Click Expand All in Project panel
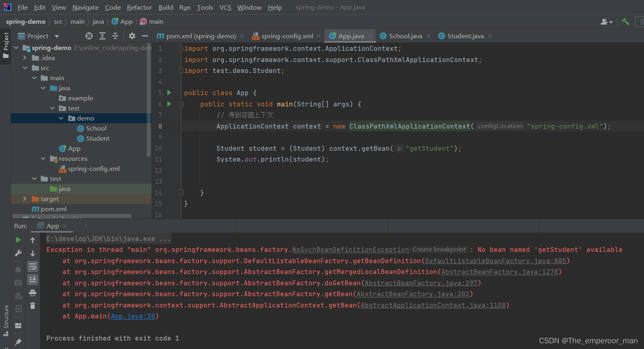644x349 pixels. [102, 36]
